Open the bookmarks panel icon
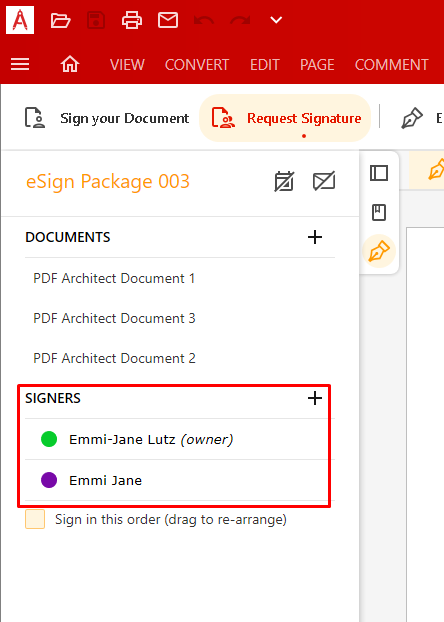The image size is (444, 622). [x=379, y=213]
